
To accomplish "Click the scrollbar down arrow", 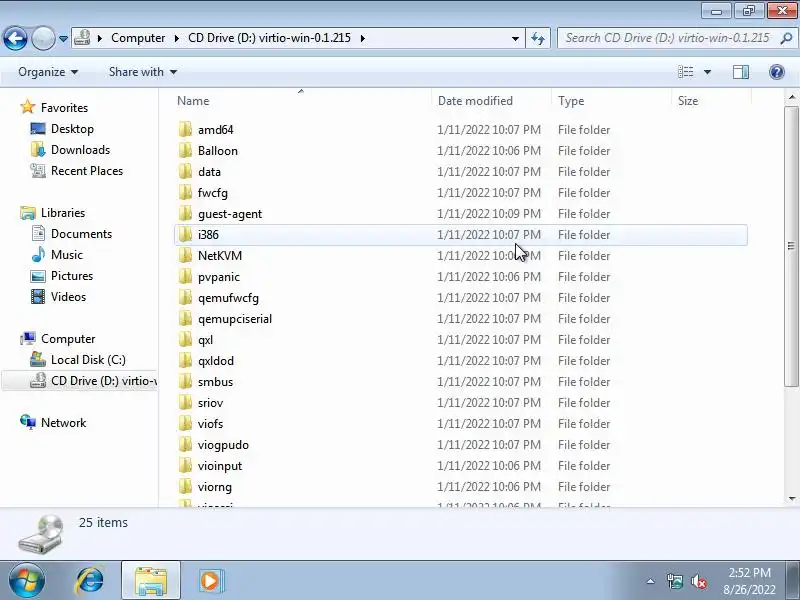I will coord(791,498).
